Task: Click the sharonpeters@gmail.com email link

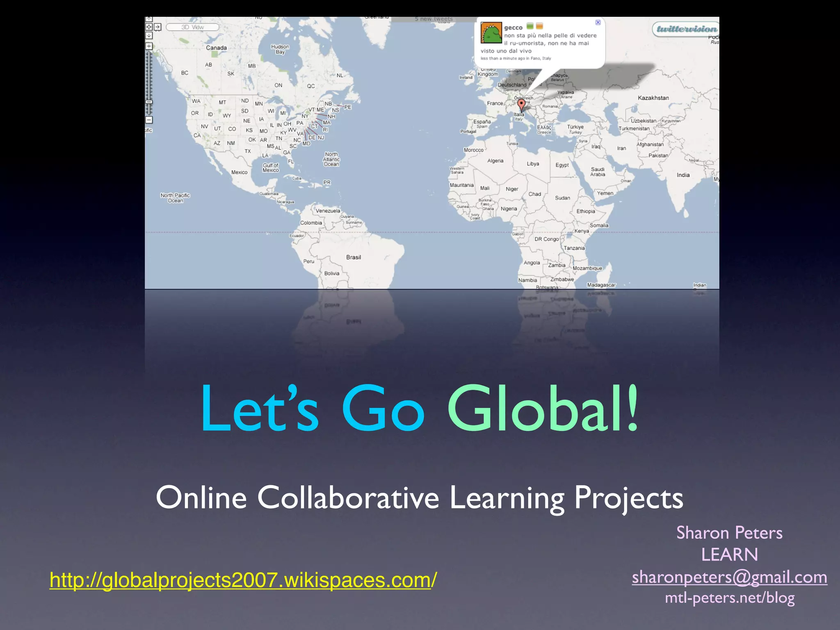Action: click(729, 577)
